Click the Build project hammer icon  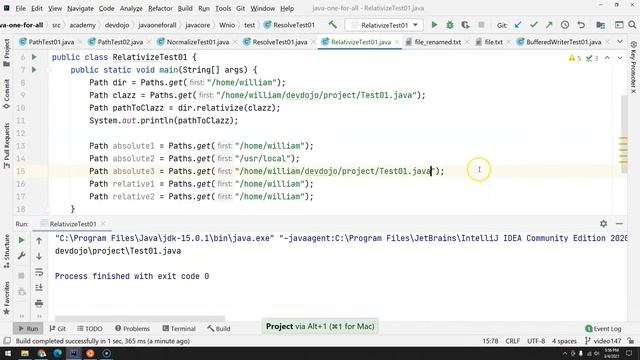[x=333, y=25]
